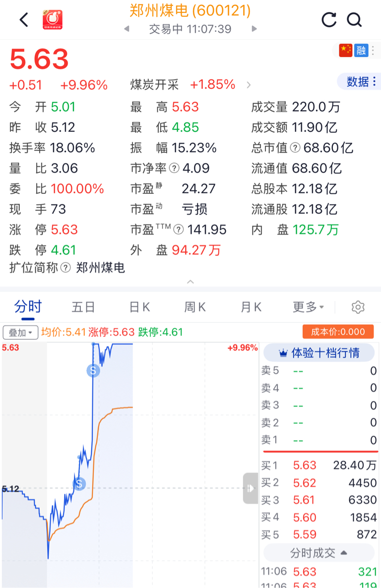Tap the 11:06 trade with volume 321
381x588 pixels.
click(x=319, y=572)
